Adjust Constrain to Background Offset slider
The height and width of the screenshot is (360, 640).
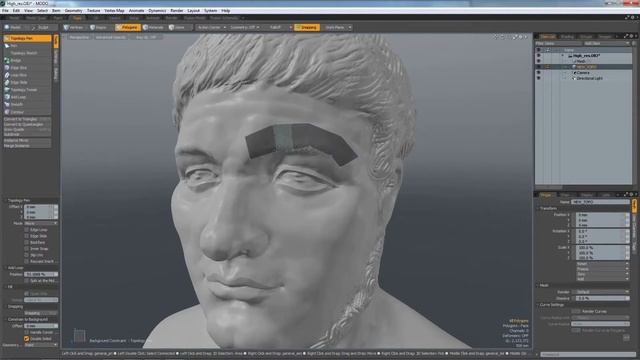pos(41,326)
